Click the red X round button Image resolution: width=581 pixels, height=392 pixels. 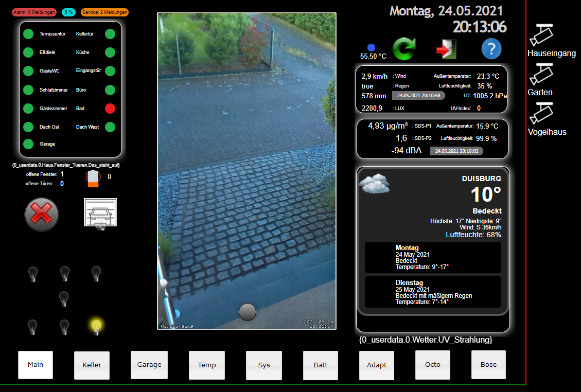tap(42, 214)
